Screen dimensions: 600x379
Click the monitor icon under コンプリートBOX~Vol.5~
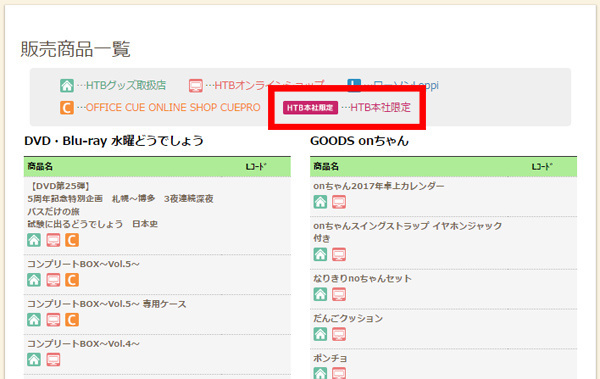[x=53, y=280]
